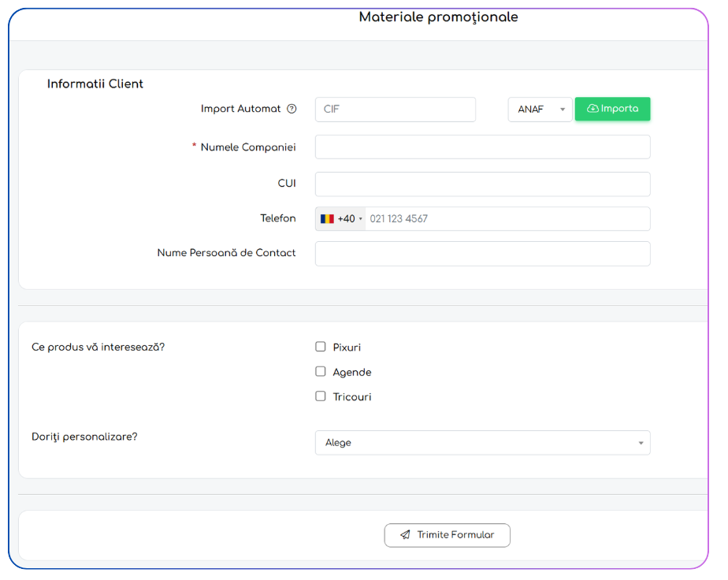Click the Romanian flag in the Telefon field
This screenshot has height=580, width=728.
tap(327, 219)
